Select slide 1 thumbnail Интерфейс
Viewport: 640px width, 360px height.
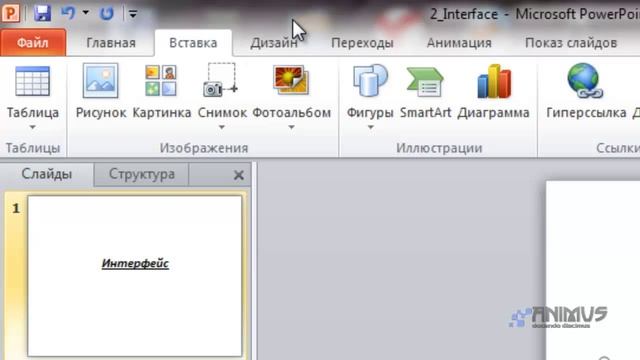(x=135, y=276)
